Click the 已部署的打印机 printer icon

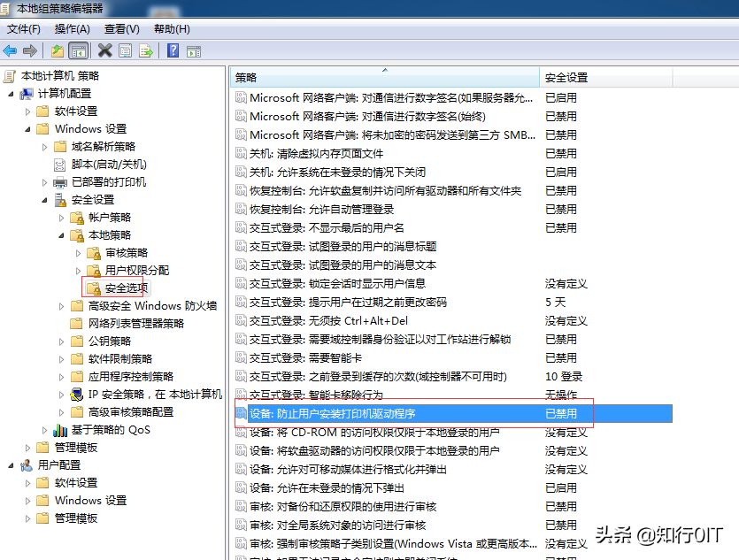pos(60,182)
